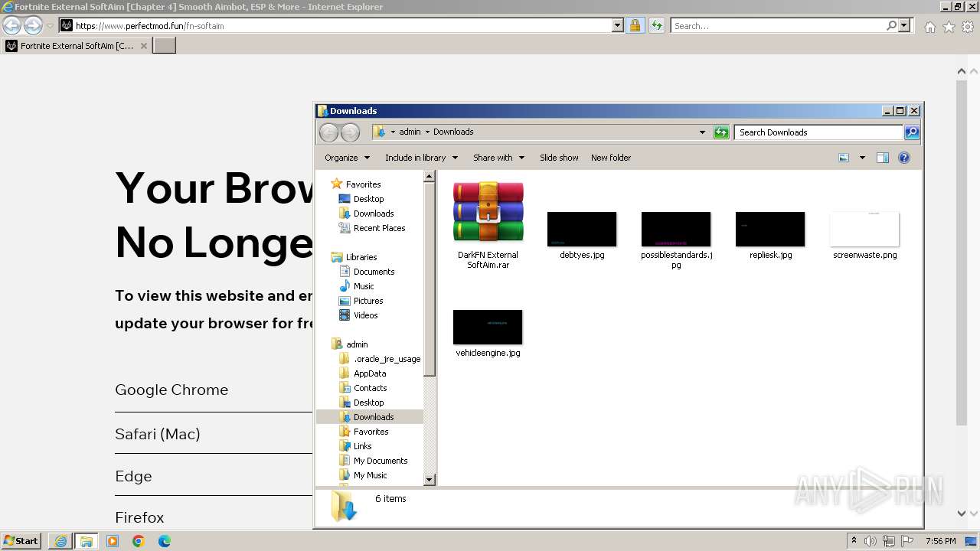Open Pictures library
This screenshot has height=551, width=980.
pyautogui.click(x=368, y=301)
